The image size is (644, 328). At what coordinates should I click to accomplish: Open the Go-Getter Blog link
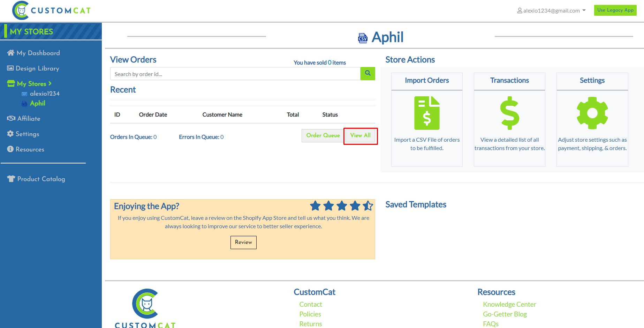click(505, 314)
